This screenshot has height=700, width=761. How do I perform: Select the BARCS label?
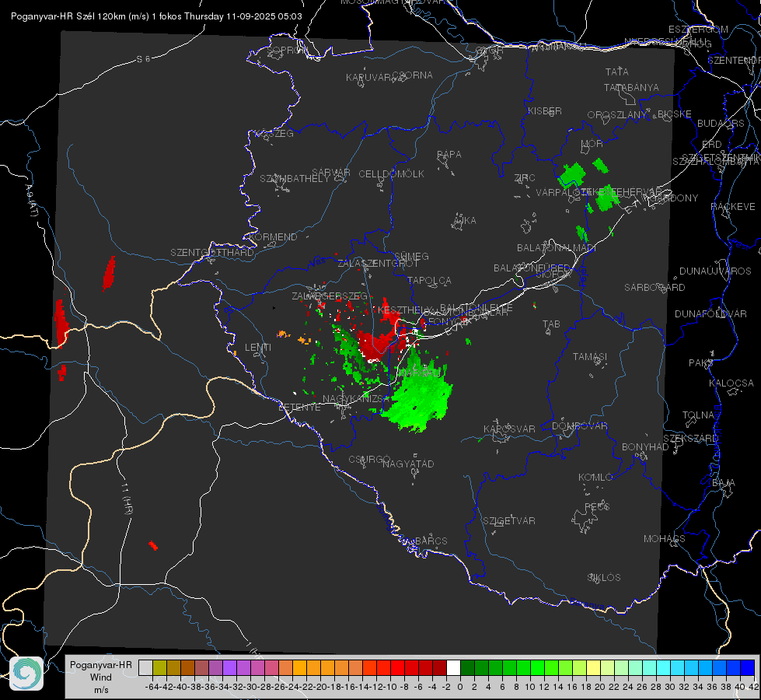point(431,541)
